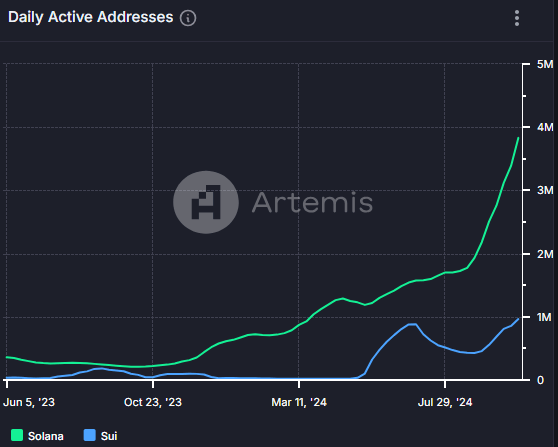This screenshot has height=447, width=558.
Task: Select the Daily Active Addresses chart title
Action: (x=90, y=17)
